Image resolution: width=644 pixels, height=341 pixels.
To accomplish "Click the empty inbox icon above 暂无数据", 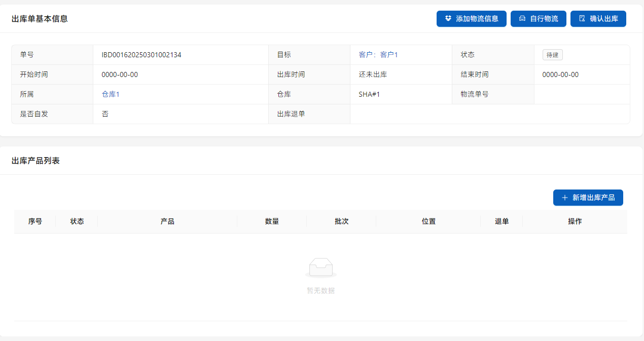I will click(x=321, y=268).
